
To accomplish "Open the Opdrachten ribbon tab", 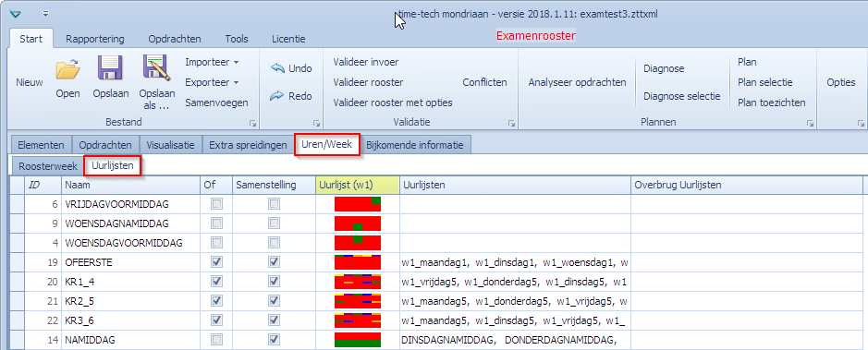I will click(175, 39).
